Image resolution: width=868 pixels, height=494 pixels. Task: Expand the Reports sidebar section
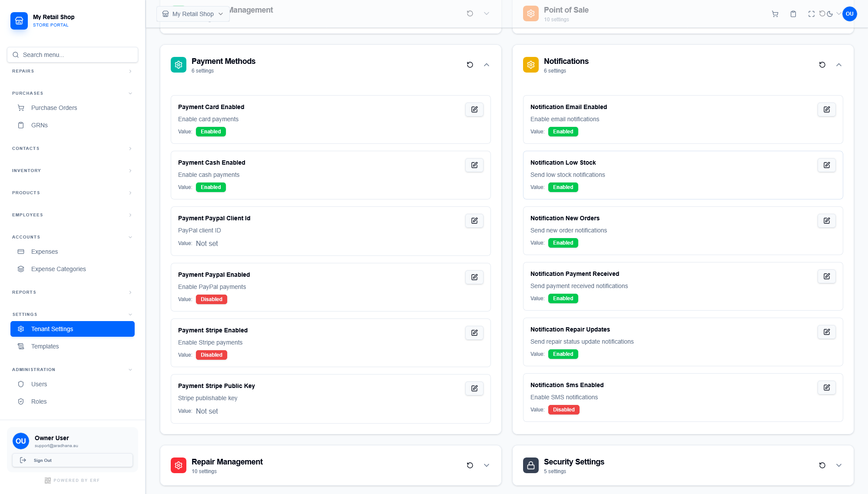coord(72,292)
